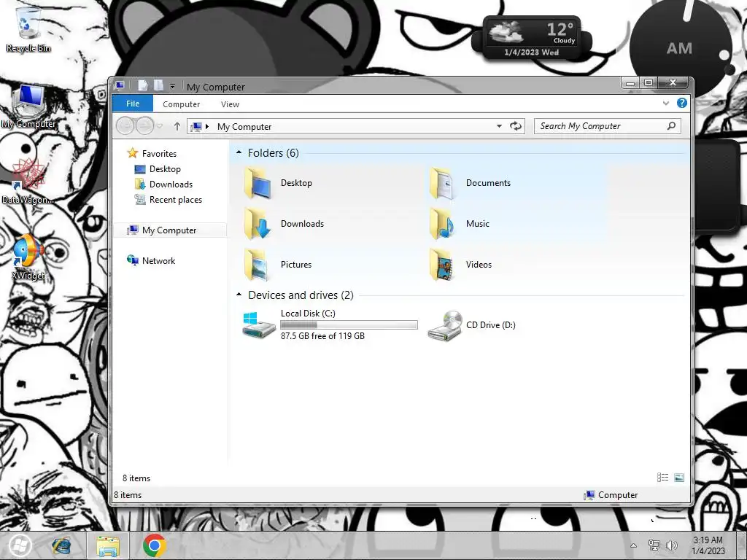Click the Up arrow navigation button
The width and height of the screenshot is (747, 560).
pyautogui.click(x=177, y=126)
